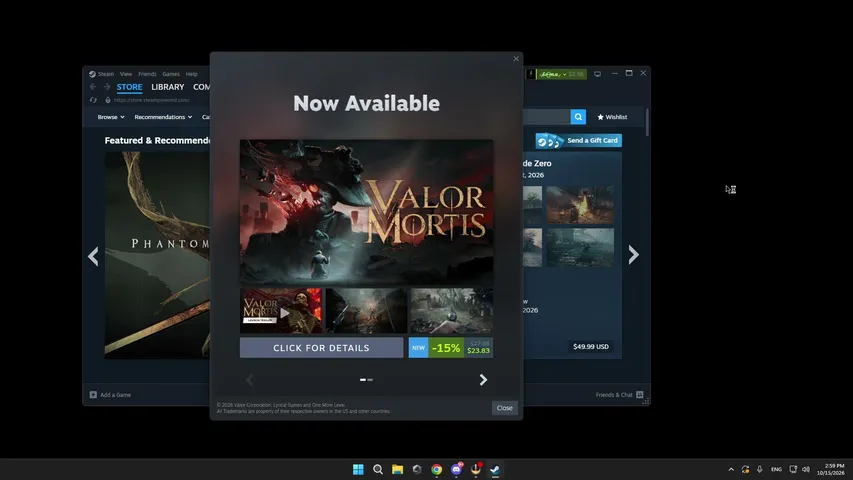Image resolution: width=853 pixels, height=480 pixels.
Task: Click the -15% discount price tag
Action: click(446, 348)
